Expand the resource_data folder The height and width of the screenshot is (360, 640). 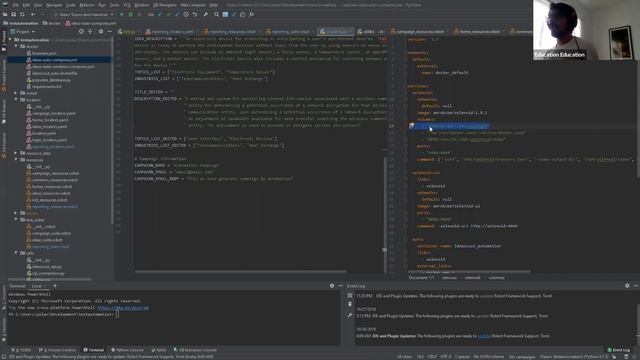[16, 153]
